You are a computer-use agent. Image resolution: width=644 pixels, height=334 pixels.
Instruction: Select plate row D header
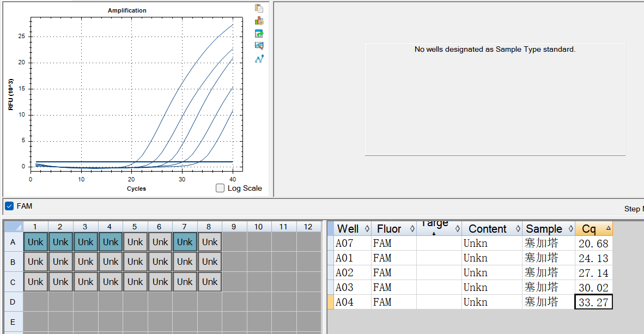(x=13, y=302)
